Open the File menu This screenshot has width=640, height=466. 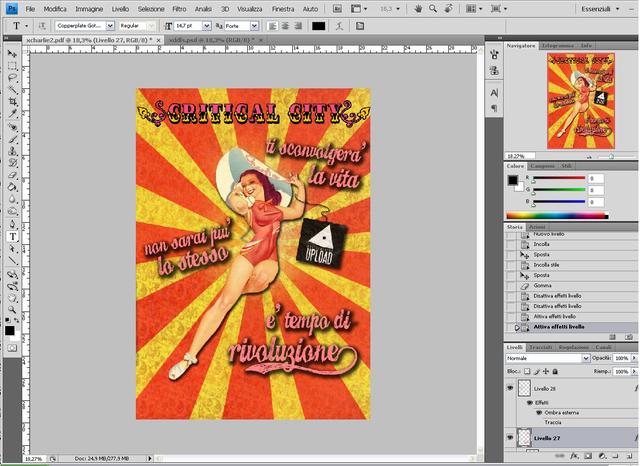click(30, 9)
